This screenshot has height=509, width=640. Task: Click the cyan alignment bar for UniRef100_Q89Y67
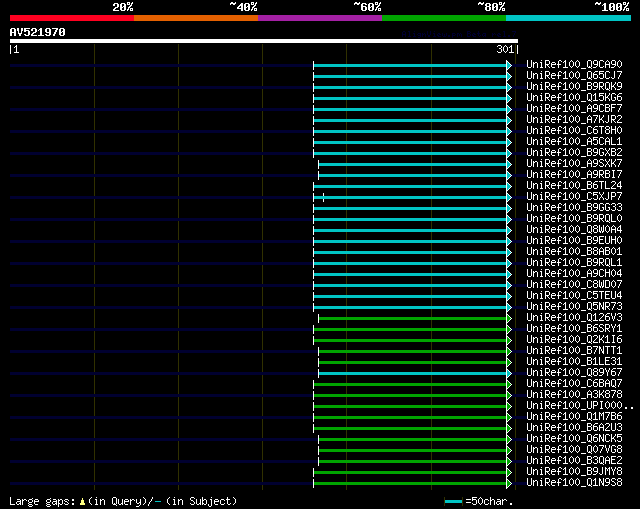pos(413,374)
